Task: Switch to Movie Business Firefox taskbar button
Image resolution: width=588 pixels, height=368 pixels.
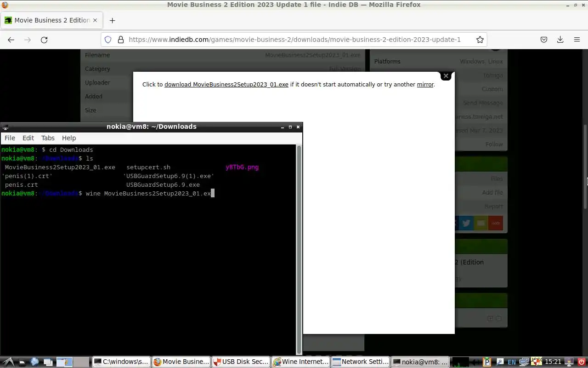Action: pyautogui.click(x=181, y=362)
